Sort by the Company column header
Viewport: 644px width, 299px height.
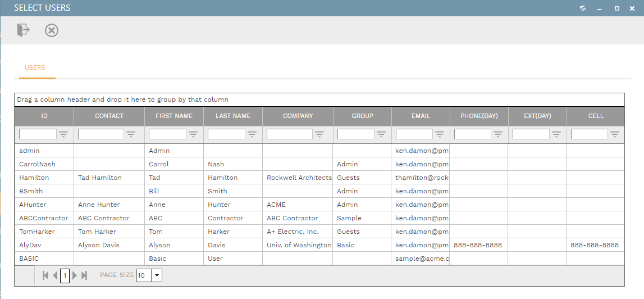298,116
